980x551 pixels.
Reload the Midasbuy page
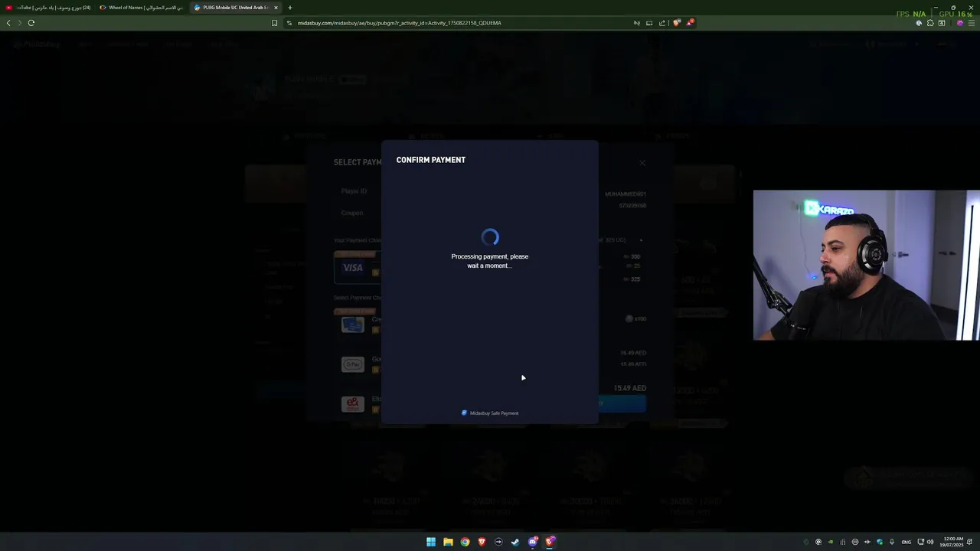31,23
